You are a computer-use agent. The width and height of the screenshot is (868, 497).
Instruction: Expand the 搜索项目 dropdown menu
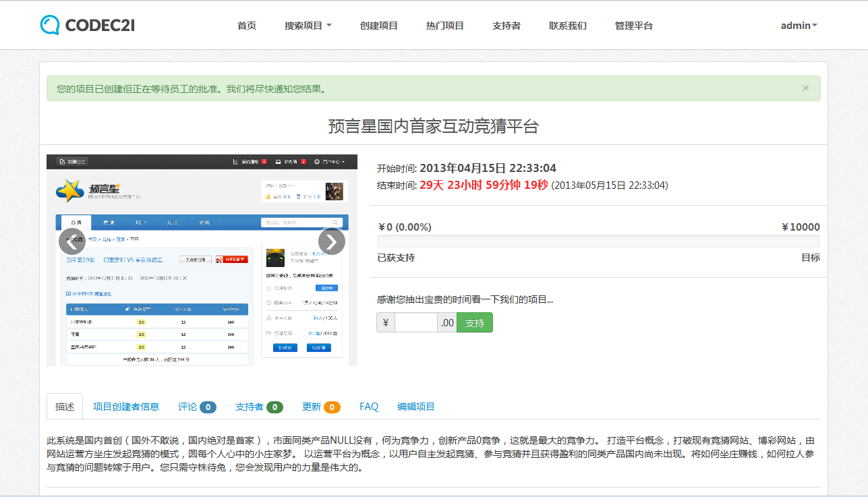308,26
